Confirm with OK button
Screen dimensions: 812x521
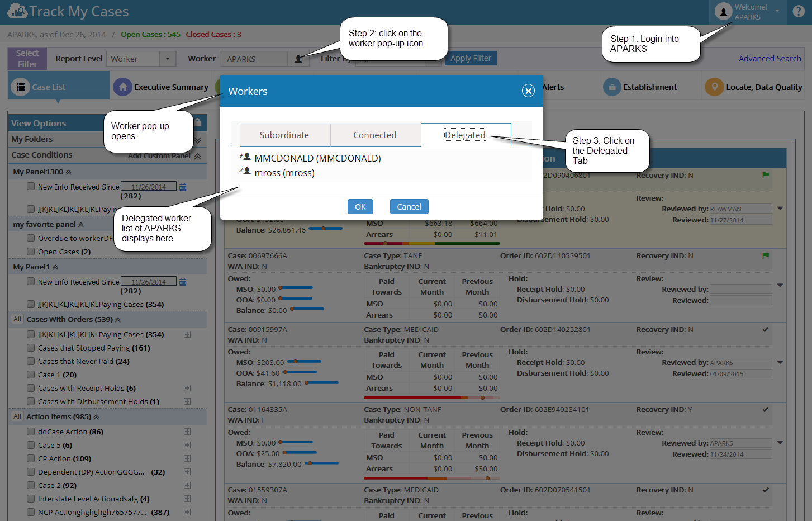(360, 207)
